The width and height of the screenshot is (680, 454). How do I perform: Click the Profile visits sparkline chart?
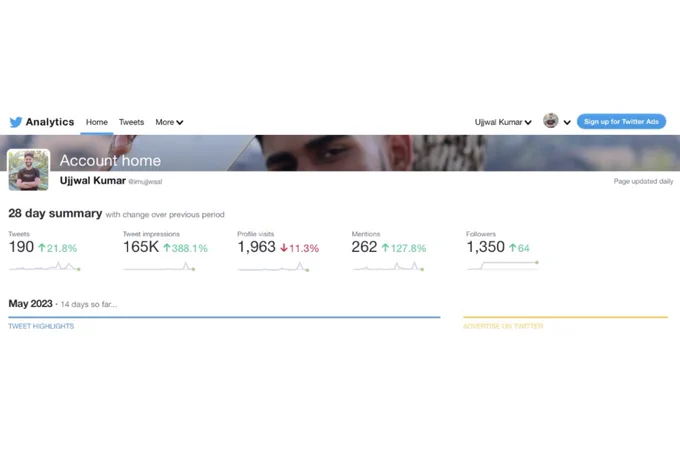pos(274,266)
